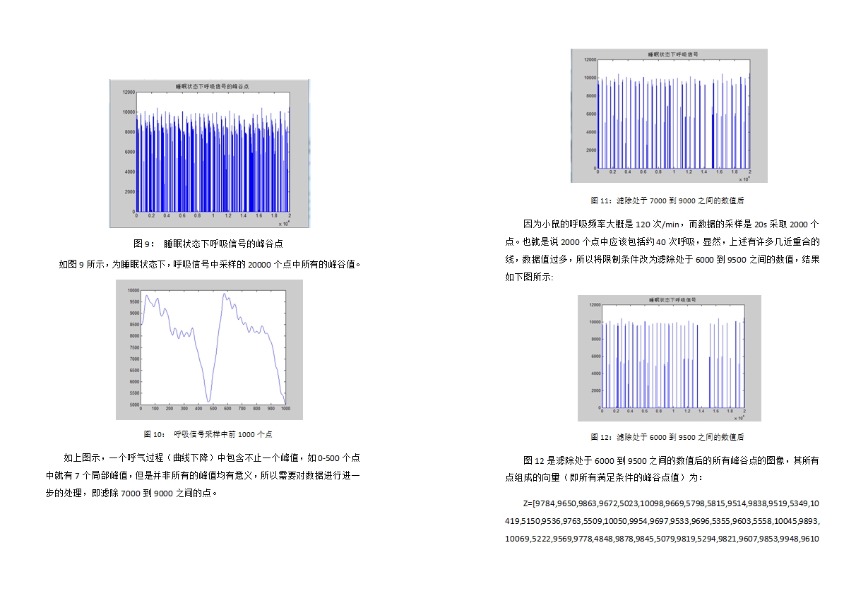This screenshot has width=868, height=610.
Task: Click the line ending 滤除7000到9000之间的点
Action: tap(132, 493)
